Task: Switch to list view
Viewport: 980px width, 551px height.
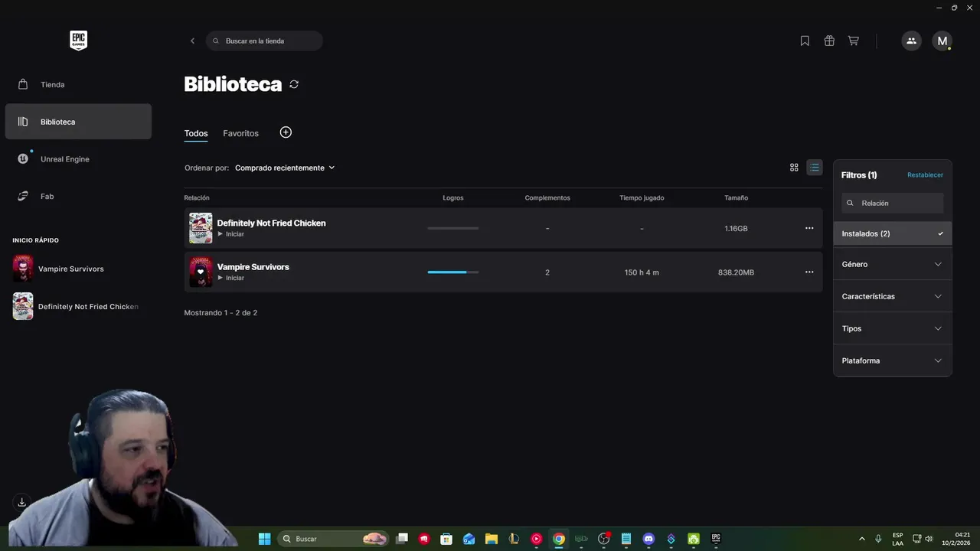Action: (815, 168)
